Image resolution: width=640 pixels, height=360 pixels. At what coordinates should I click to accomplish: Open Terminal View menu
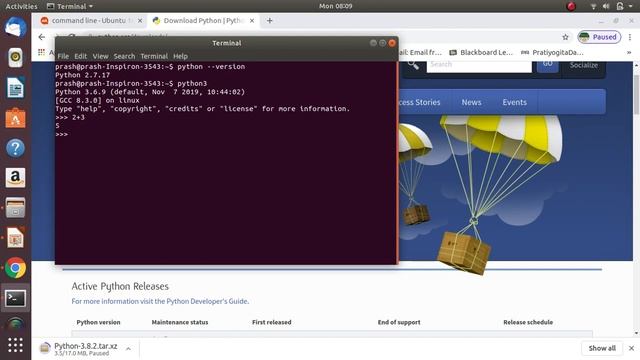100,56
